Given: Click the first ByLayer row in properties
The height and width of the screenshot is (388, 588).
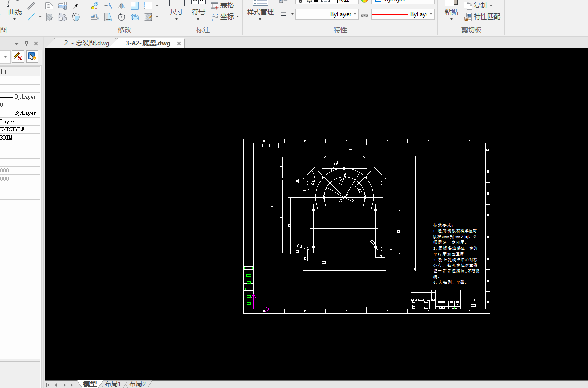Looking at the screenshot, I should 21,96.
